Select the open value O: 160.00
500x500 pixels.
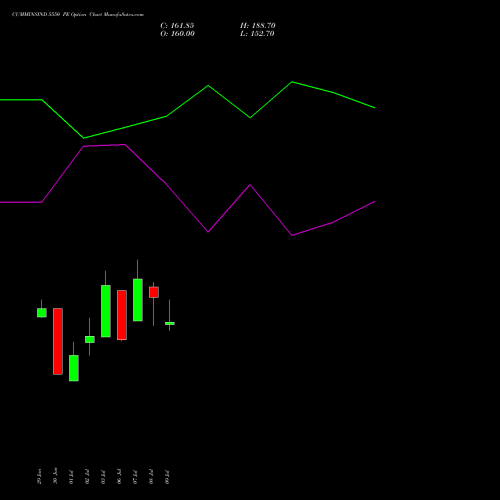pyautogui.click(x=177, y=34)
